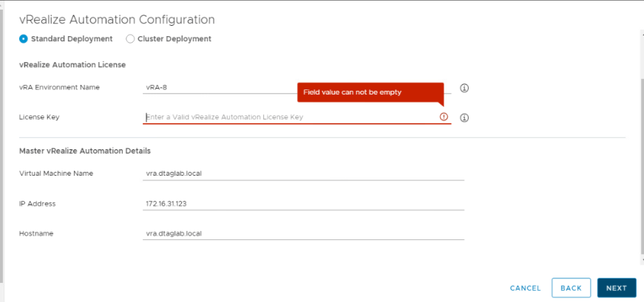This screenshot has width=644, height=302.
Task: Click scrollbar down arrow at bottom
Action: coord(640,261)
